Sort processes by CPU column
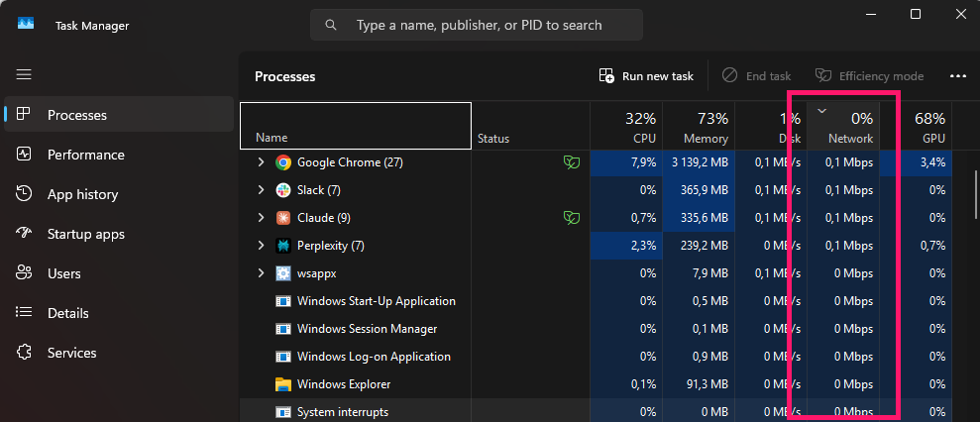 626,126
